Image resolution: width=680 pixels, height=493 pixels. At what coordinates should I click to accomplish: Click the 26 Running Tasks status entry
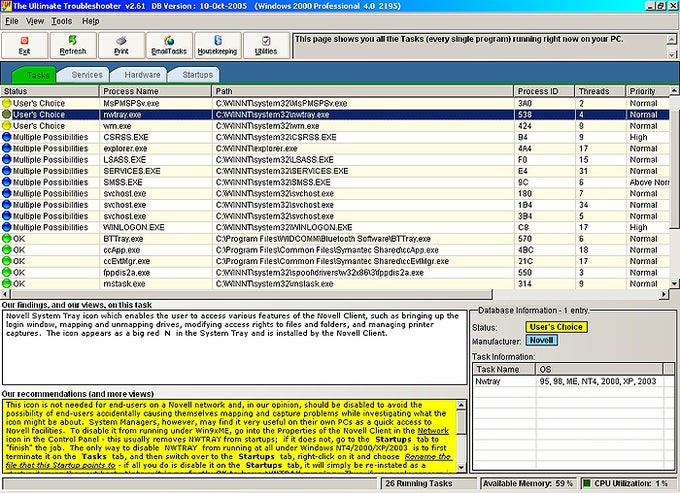(x=428, y=483)
